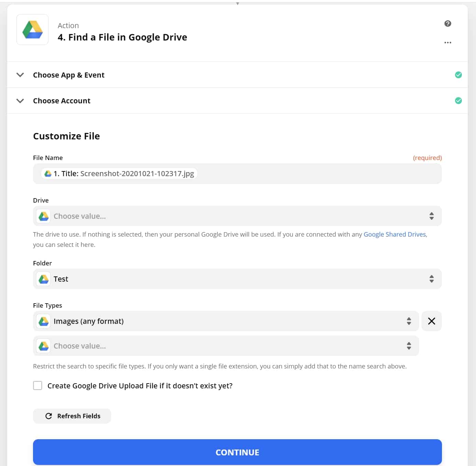Click the refresh icon in Refresh Fields

point(49,416)
